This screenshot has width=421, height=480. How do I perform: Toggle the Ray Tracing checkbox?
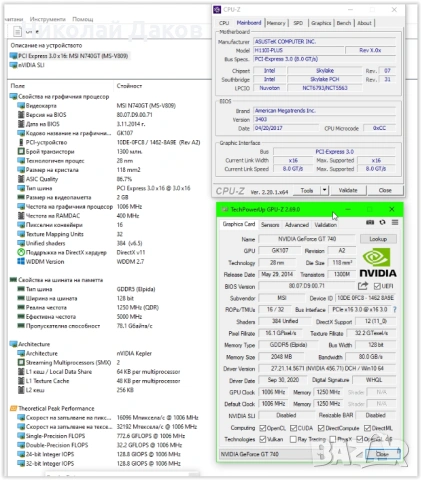point(293,439)
